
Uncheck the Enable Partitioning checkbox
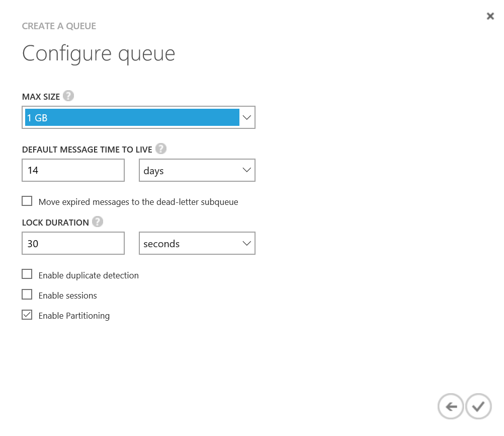pyautogui.click(x=27, y=315)
